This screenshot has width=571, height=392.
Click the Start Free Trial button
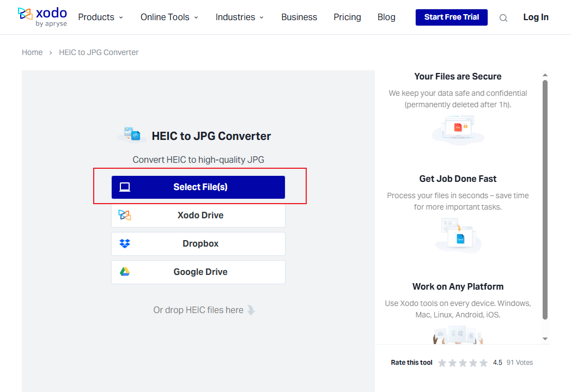[451, 17]
